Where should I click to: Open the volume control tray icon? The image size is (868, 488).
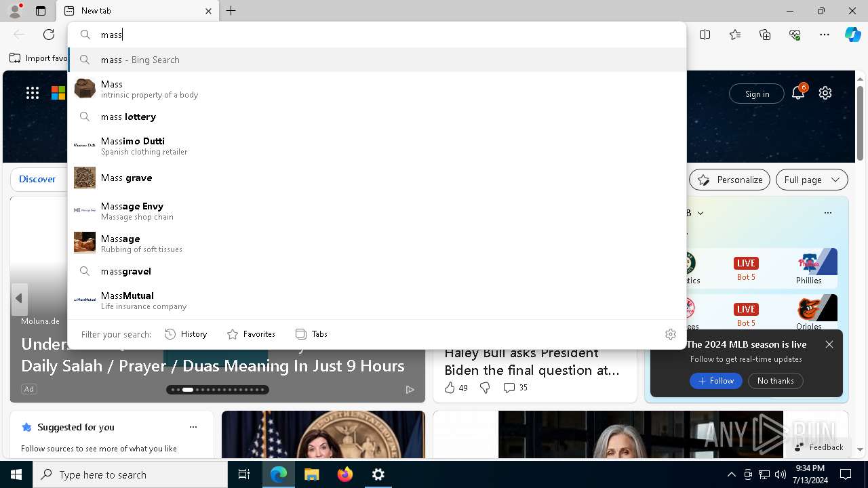780,474
